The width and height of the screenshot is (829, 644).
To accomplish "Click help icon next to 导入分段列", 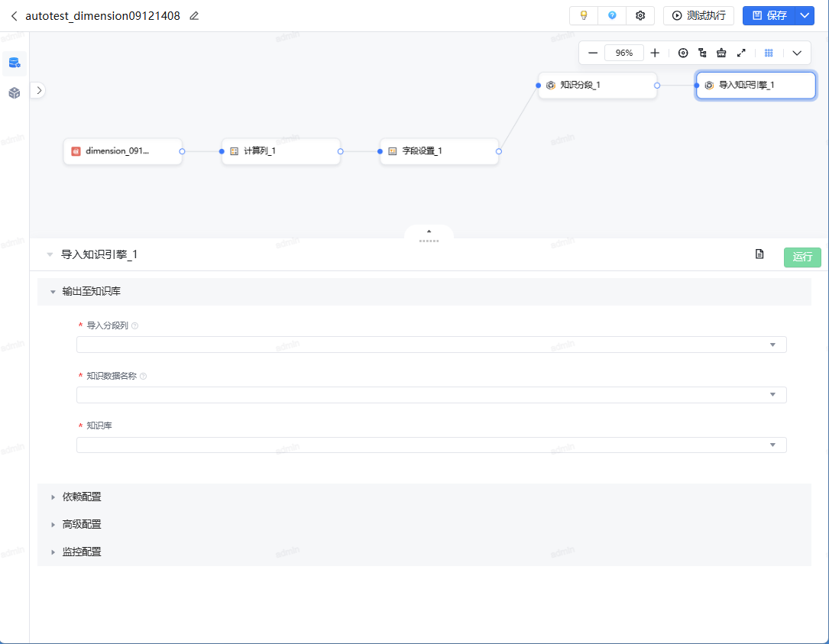I will click(134, 325).
